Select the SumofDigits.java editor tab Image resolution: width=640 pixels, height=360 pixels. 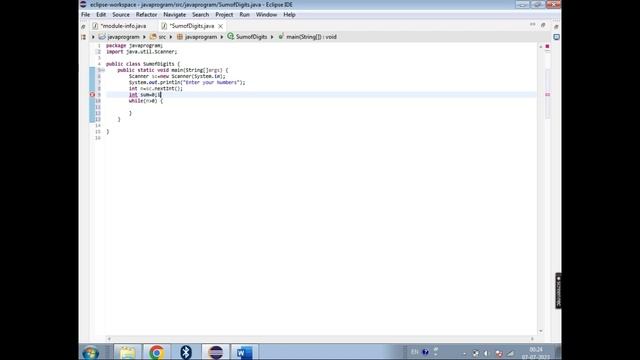[x=192, y=26]
